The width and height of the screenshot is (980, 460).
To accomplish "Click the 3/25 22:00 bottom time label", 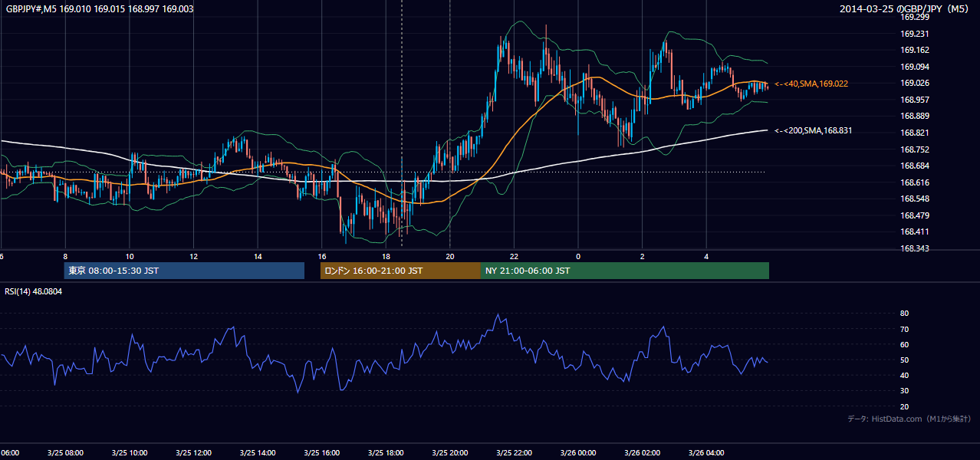I will point(513,453).
